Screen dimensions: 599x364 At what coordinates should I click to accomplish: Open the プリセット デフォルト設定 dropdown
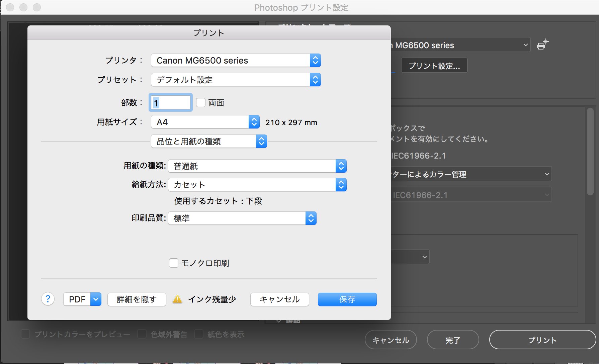click(236, 80)
